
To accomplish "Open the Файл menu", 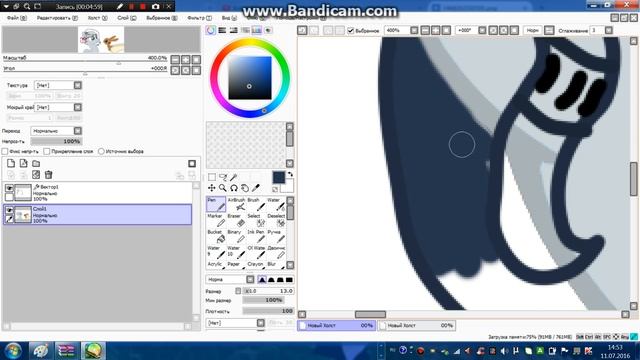I will 17,18.
